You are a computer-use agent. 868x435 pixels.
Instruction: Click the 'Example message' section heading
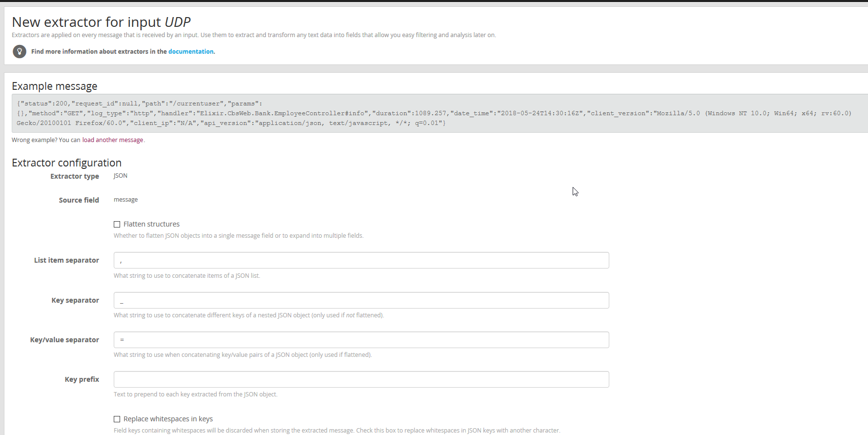click(x=55, y=86)
